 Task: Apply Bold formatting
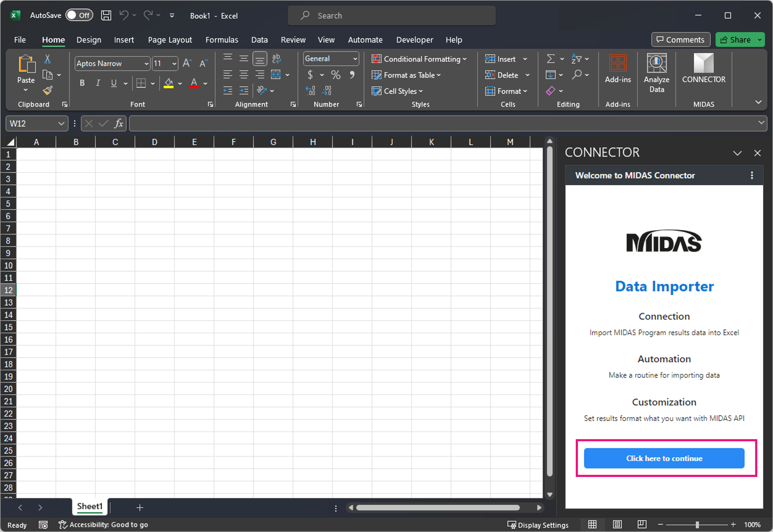[x=82, y=83]
